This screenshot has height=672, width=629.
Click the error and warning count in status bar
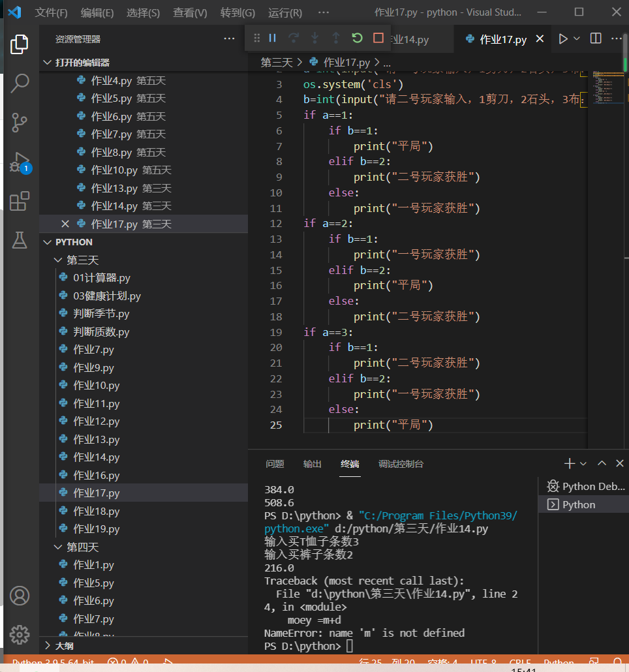coord(128,662)
